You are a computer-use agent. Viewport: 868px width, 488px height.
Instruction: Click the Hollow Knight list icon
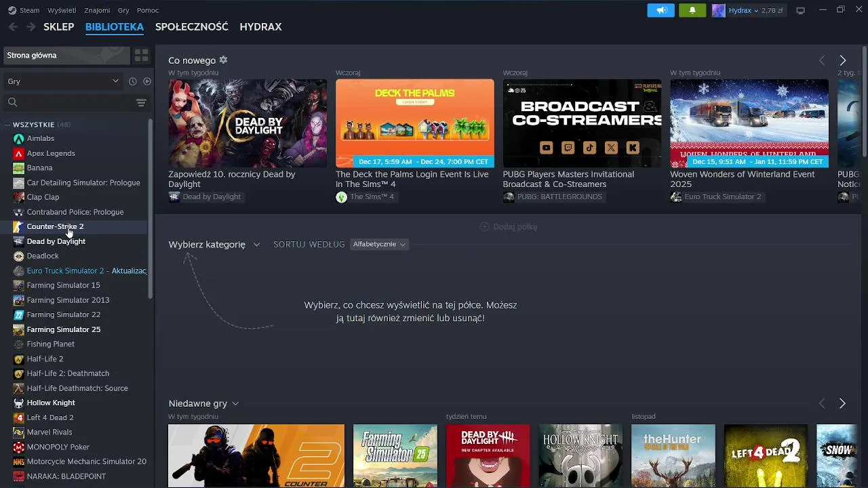tap(18, 403)
